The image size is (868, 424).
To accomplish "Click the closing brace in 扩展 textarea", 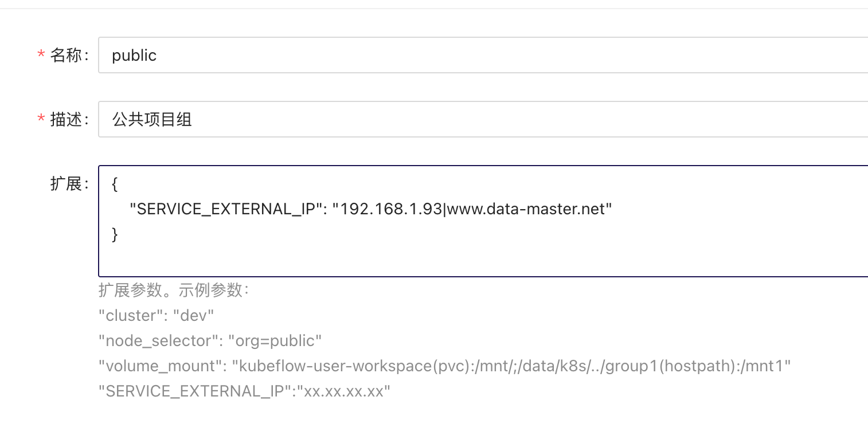I will pyautogui.click(x=115, y=234).
